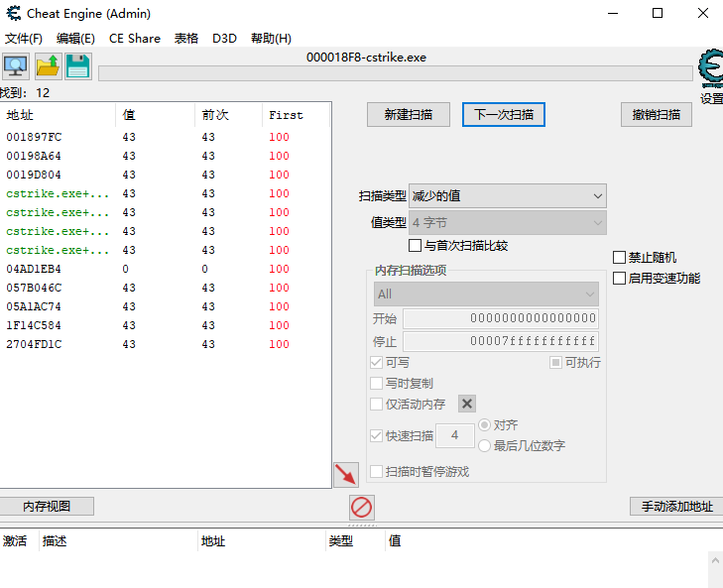Click the fast scan alignment value field

[x=455, y=435]
